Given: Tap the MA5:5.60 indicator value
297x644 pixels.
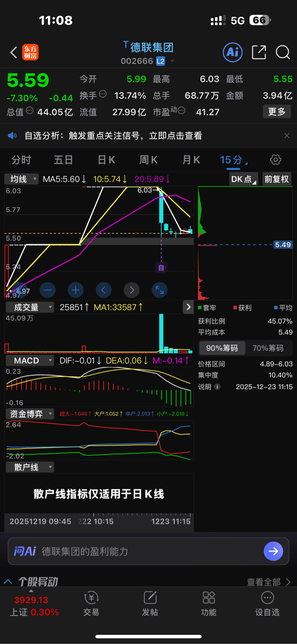Looking at the screenshot, I should click(65, 179).
